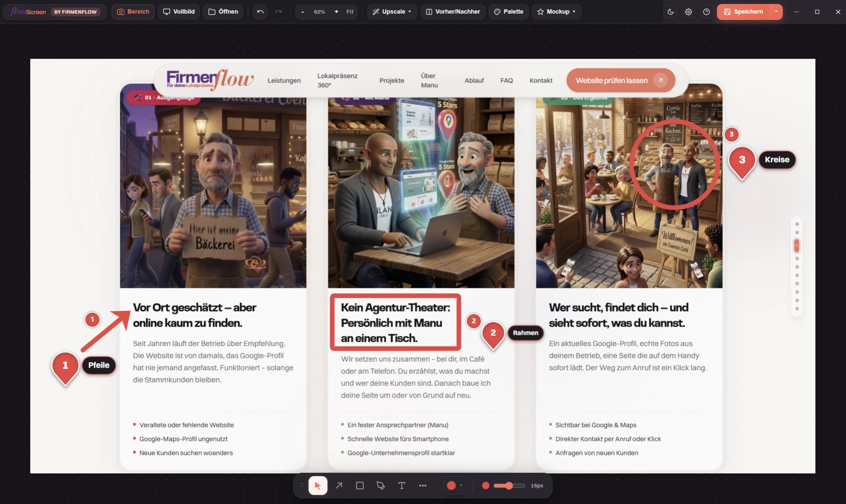Open help via the question mark icon
The image size is (846, 504).
coord(706,12)
